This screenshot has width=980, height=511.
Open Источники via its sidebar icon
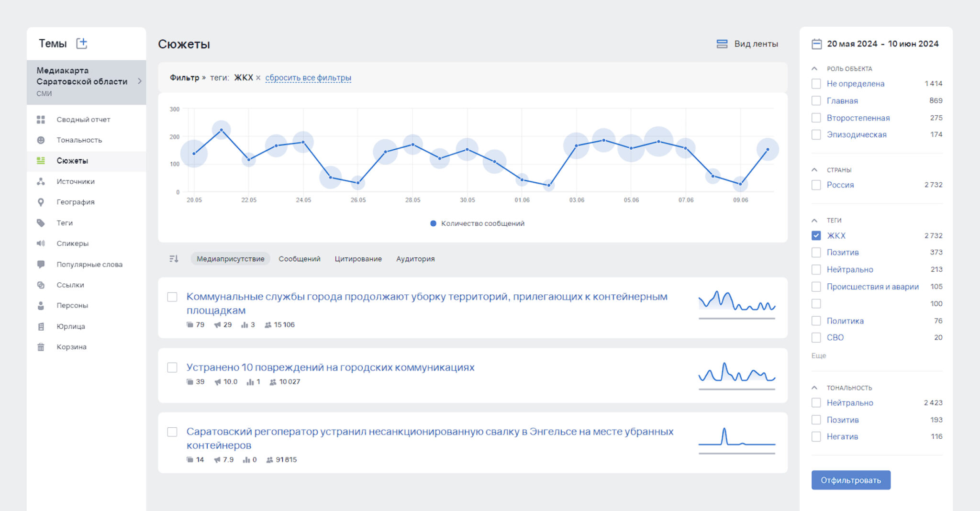41,181
